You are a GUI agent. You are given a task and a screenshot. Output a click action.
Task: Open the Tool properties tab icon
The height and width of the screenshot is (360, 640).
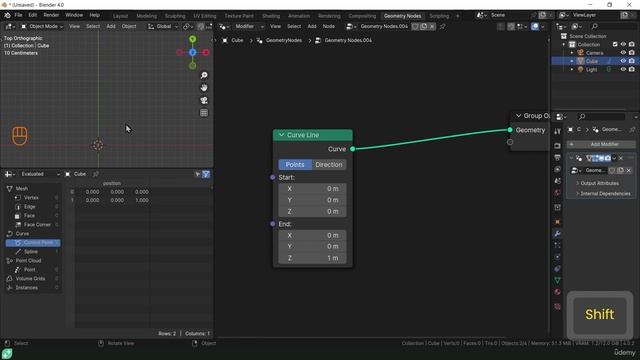(558, 131)
